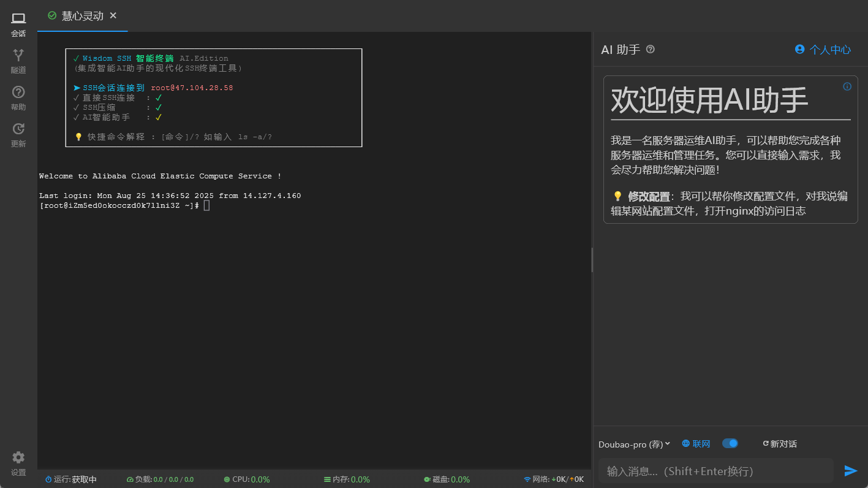Screen dimensions: 868x488
Task: Click the green connected status icon on tab
Action: click(x=52, y=16)
